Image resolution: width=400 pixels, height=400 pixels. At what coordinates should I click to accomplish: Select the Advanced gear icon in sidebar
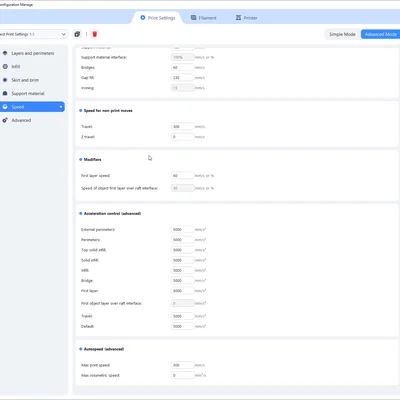coord(5,120)
